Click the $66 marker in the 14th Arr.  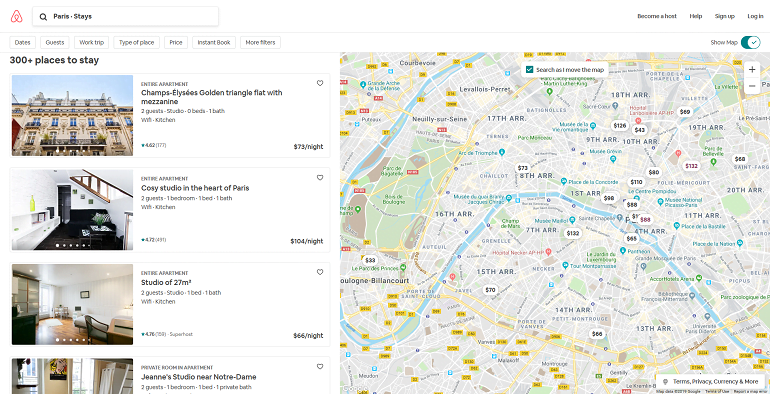597,334
